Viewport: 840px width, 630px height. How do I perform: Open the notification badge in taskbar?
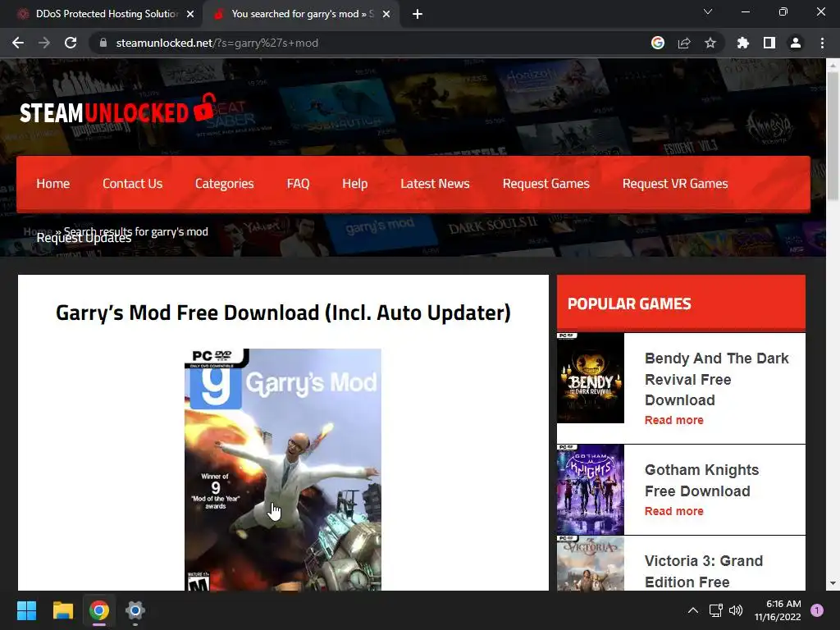817,610
